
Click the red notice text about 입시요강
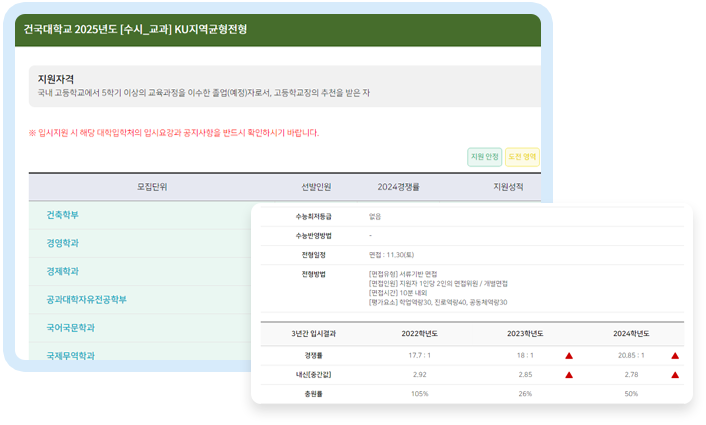click(x=174, y=133)
